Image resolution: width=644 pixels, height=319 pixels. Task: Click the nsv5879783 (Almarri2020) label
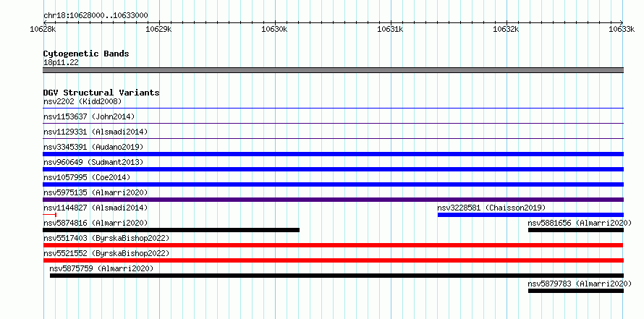tap(580, 284)
